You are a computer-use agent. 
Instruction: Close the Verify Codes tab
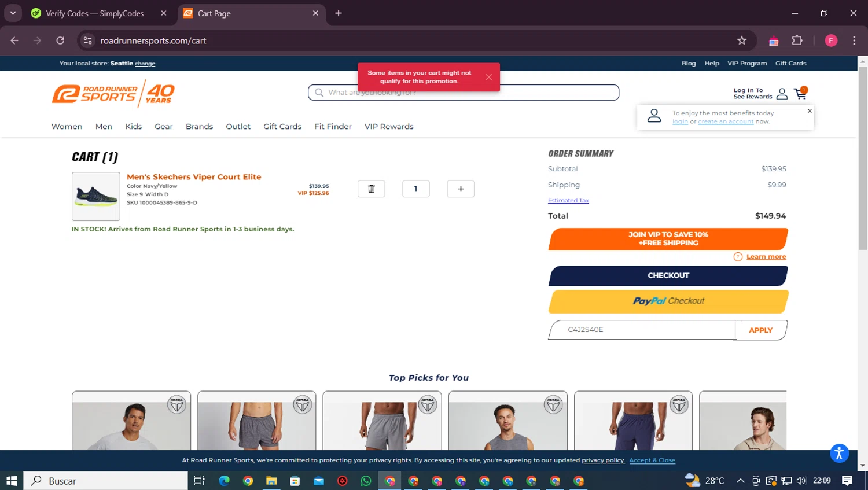[x=164, y=13]
